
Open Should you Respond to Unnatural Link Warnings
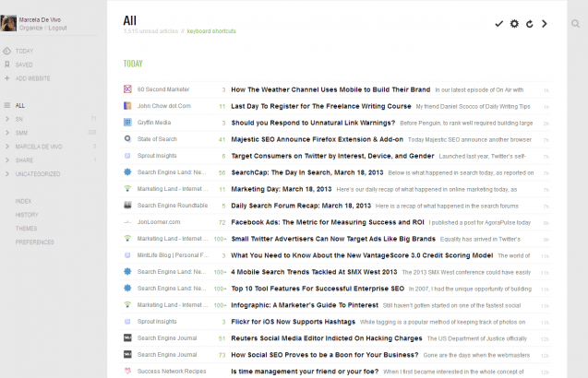(x=313, y=123)
